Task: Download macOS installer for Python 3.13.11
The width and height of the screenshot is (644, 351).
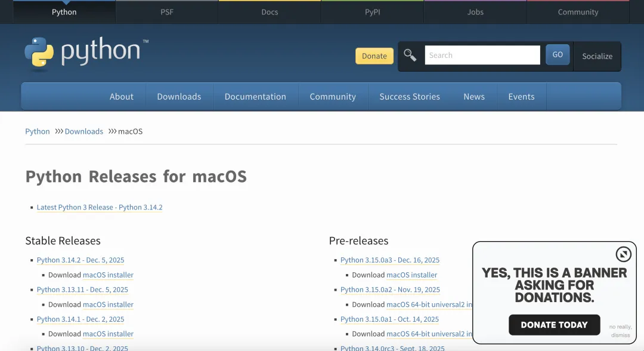Action: click(108, 304)
